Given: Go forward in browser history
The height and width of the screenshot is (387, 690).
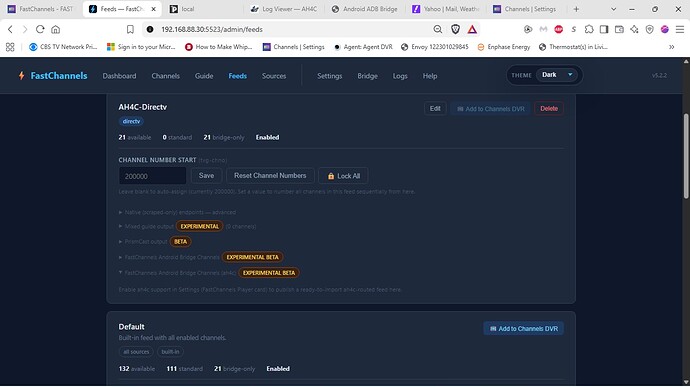Looking at the screenshot, I should pyautogui.click(x=25, y=29).
